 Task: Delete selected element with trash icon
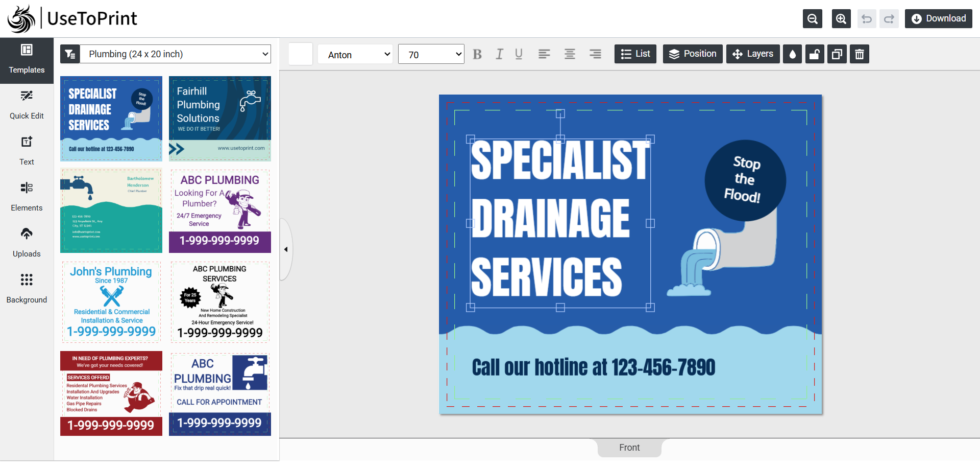point(860,54)
